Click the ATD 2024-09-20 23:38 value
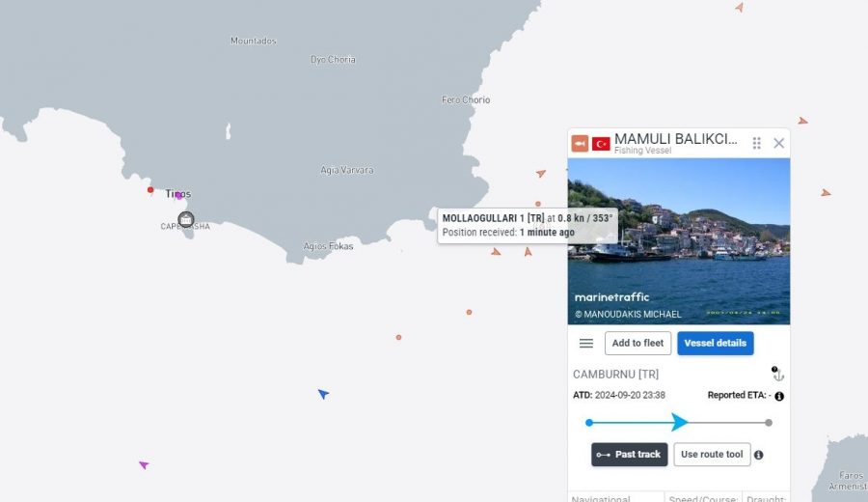 [630, 395]
